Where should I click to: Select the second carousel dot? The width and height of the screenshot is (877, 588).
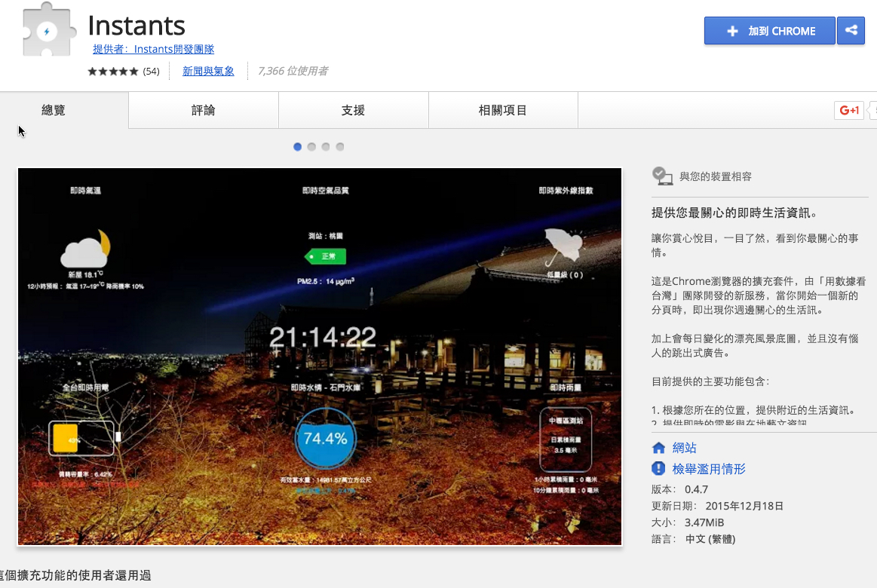311,147
